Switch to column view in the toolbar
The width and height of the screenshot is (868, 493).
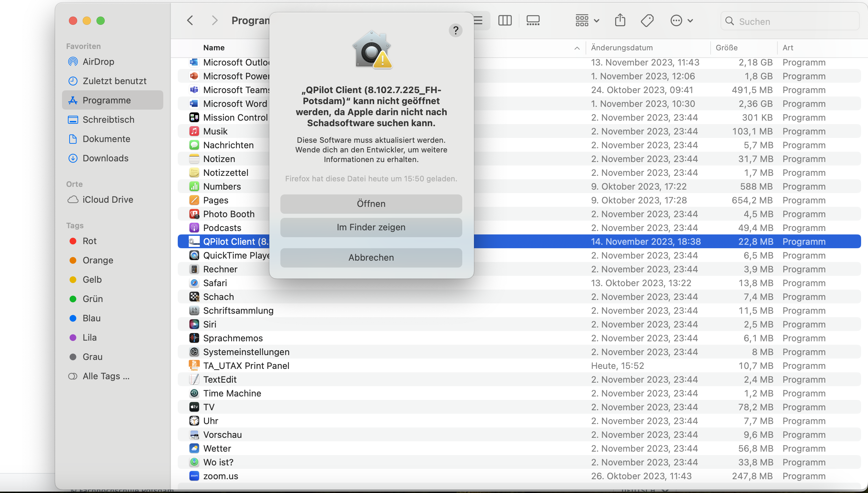pyautogui.click(x=505, y=21)
